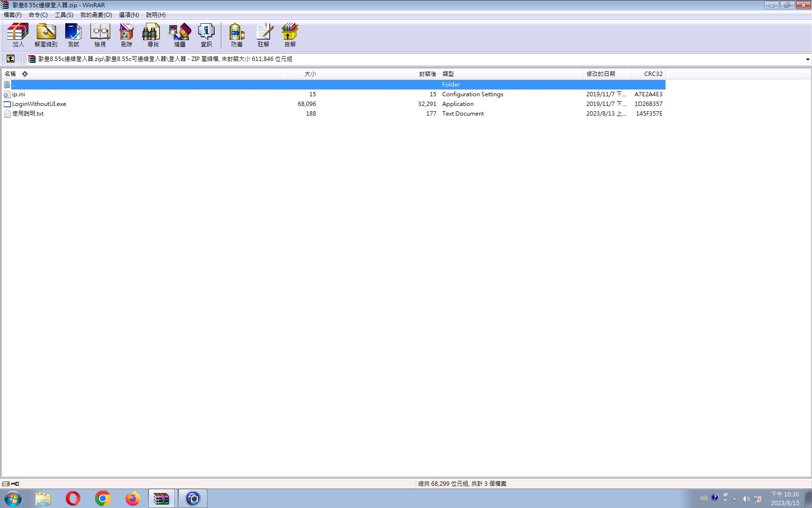Show hidden tray icons arrow
The height and width of the screenshot is (508, 812).
[x=734, y=499]
